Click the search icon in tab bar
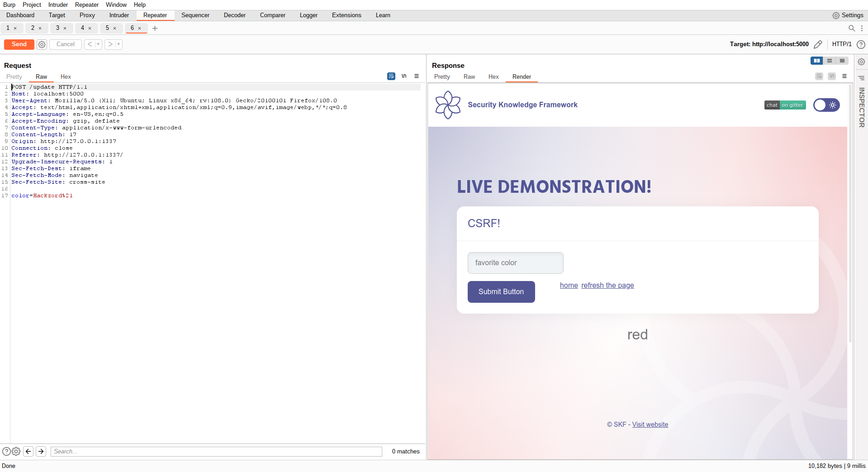The image size is (868, 472). coord(852,28)
